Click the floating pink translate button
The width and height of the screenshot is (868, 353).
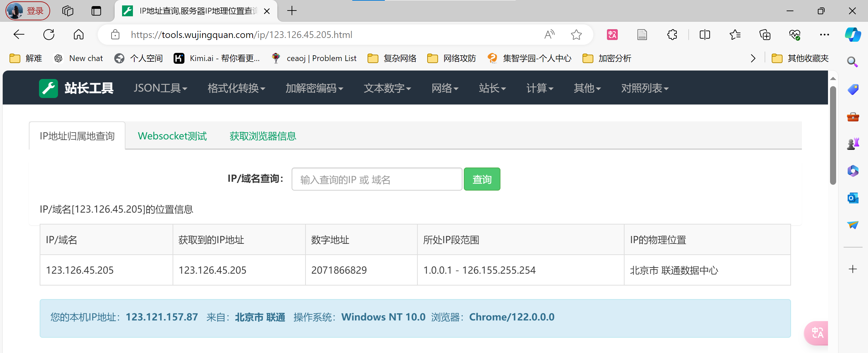tap(816, 333)
